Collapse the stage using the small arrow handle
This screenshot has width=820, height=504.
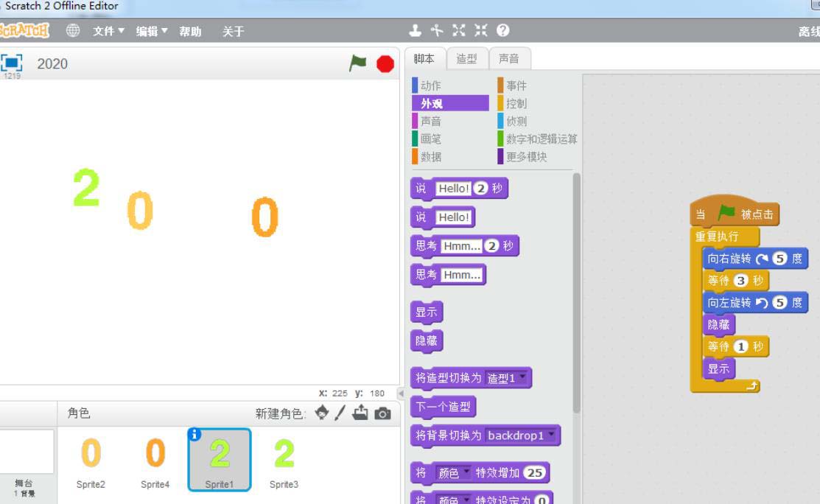pos(401,393)
